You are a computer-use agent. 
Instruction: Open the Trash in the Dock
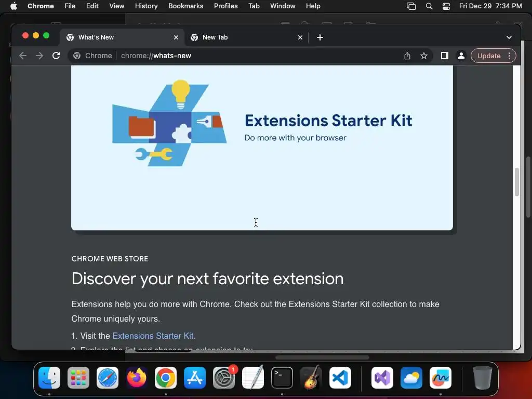483,378
